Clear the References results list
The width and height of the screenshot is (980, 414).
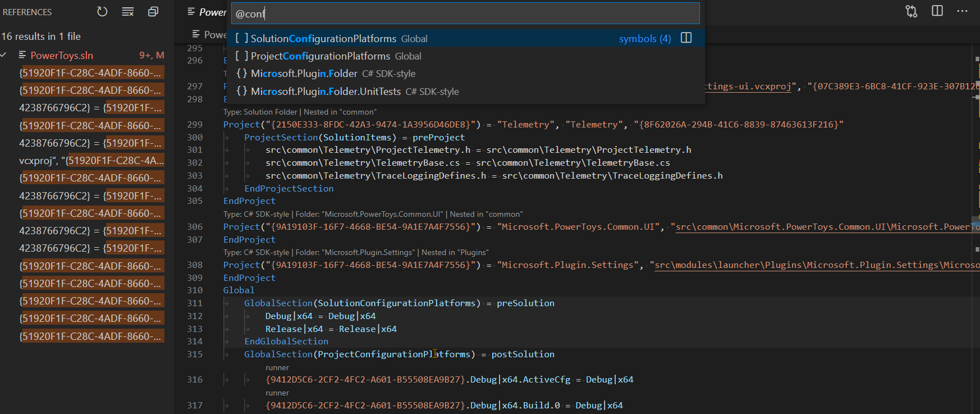(128, 12)
